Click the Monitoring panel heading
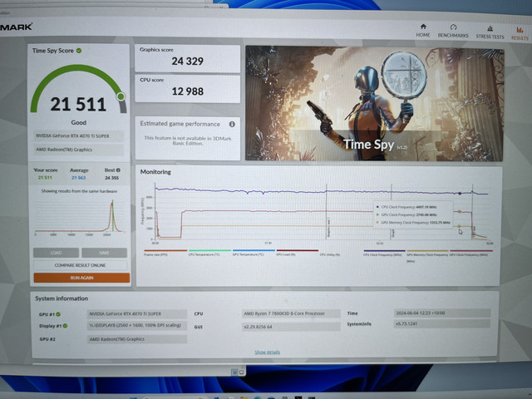Image resolution: width=532 pixels, height=399 pixels. tap(155, 172)
